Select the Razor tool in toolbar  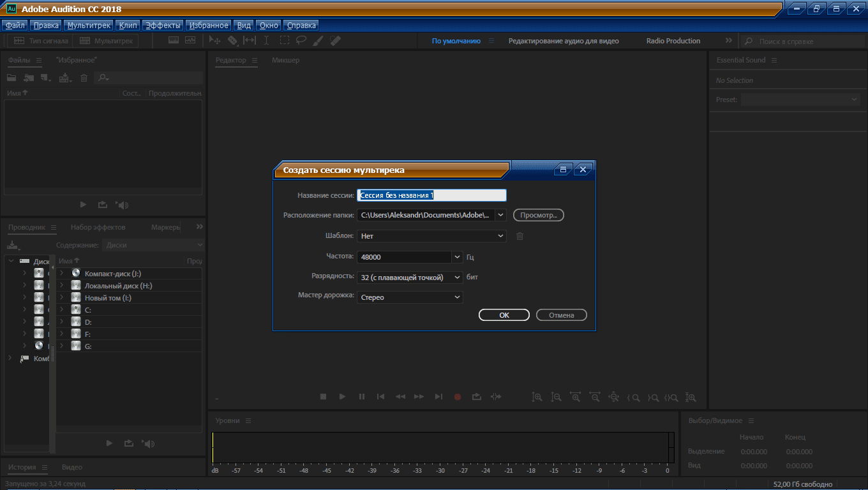click(232, 41)
